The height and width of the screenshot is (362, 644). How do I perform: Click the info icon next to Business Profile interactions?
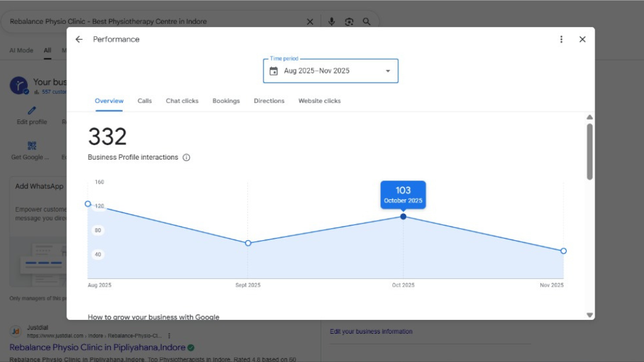(x=186, y=158)
